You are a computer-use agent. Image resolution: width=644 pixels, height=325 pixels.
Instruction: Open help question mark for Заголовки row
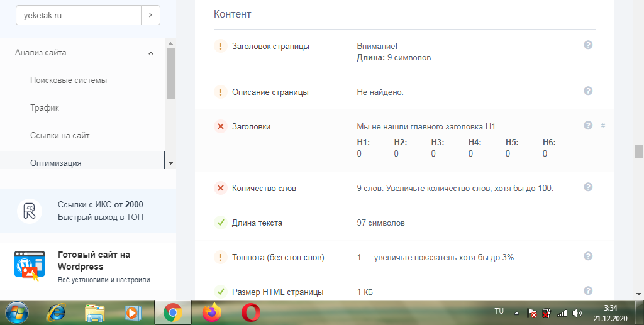(588, 125)
